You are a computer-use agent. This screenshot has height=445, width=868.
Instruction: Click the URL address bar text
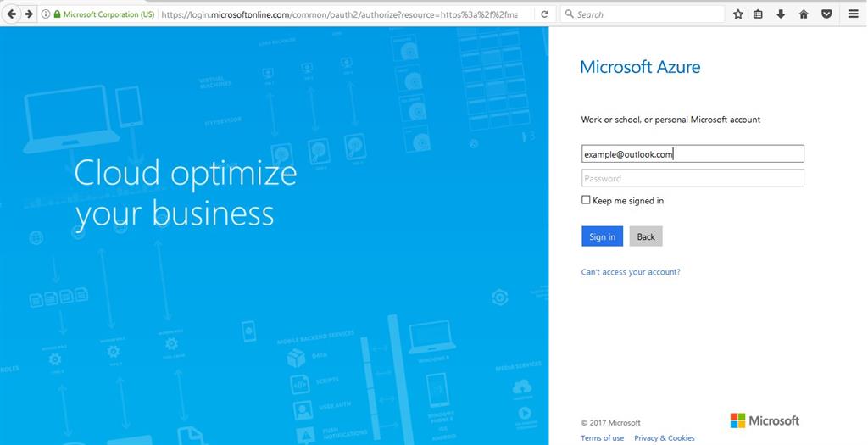[339, 14]
